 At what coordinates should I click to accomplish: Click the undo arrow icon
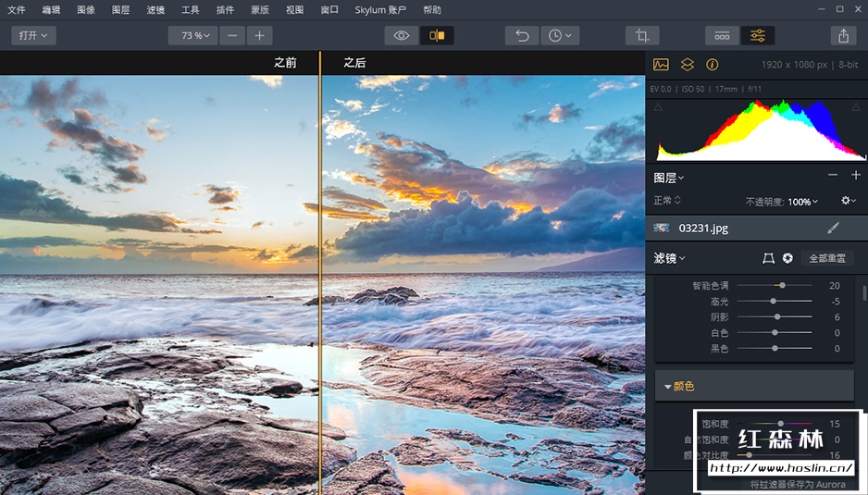click(522, 35)
